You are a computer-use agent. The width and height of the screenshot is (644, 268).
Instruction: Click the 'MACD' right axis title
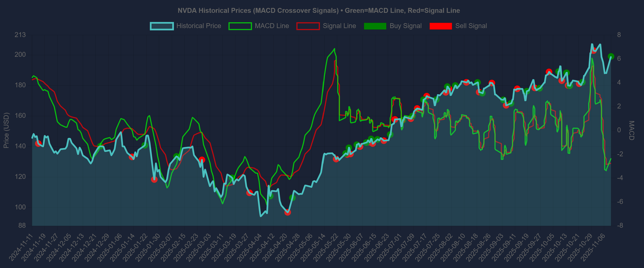(632, 130)
